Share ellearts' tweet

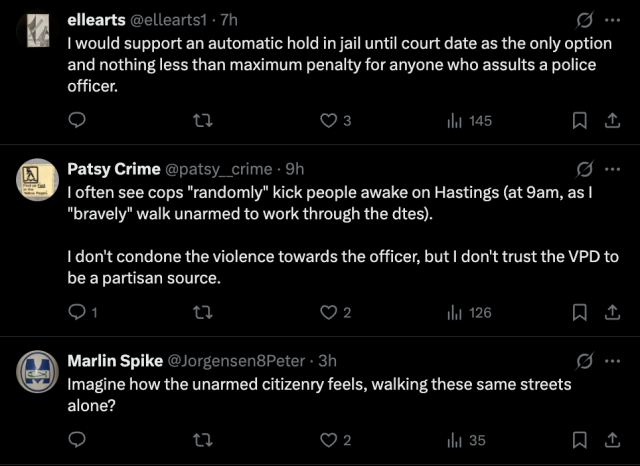[x=612, y=120]
